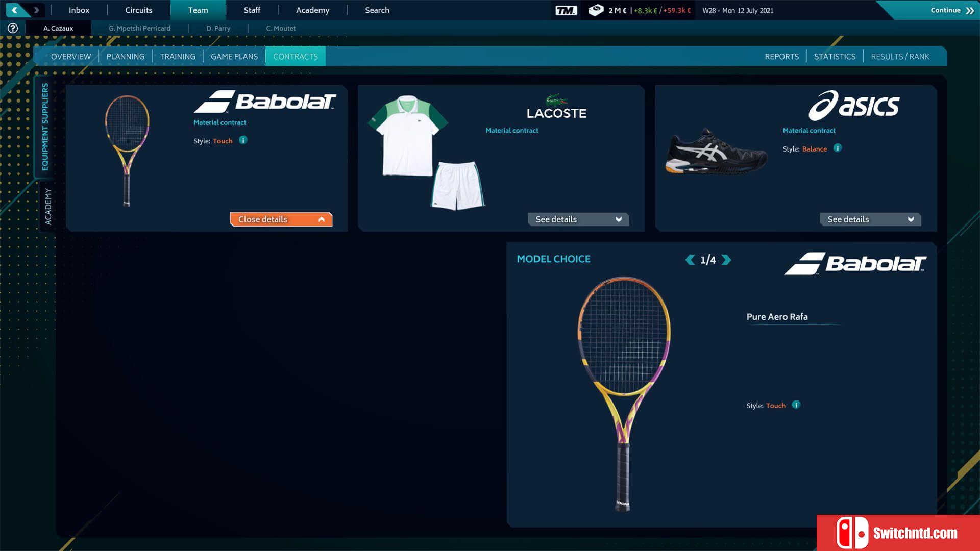Click the Babolat card racket thumbnail
This screenshot has height=551, width=980.
(x=127, y=151)
